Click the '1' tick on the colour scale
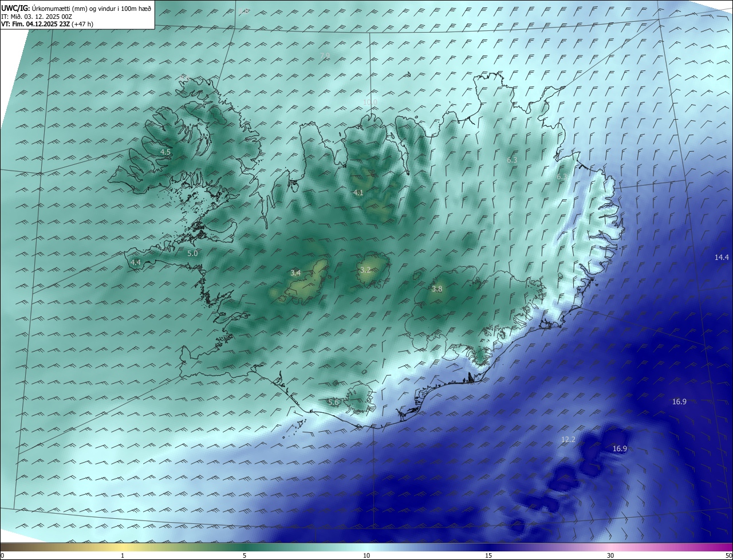Screen dimensions: 733x560 123,555
